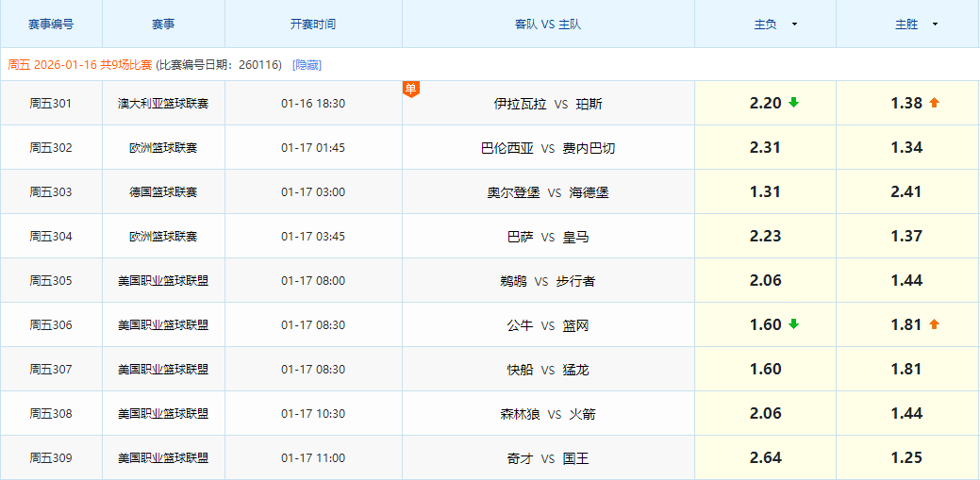This screenshot has height=480, width=980.
Task: Click the 开赛时间 column header
Action: [x=313, y=25]
